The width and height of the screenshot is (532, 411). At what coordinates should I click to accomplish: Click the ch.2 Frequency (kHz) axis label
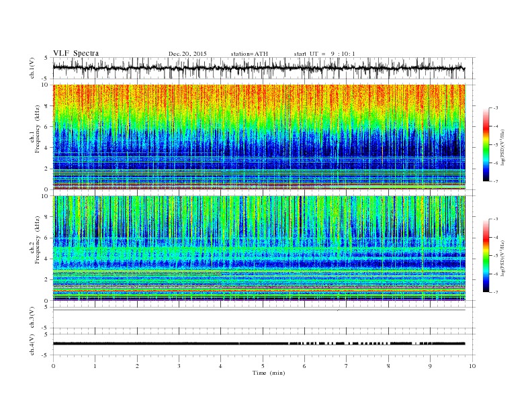pos(35,239)
